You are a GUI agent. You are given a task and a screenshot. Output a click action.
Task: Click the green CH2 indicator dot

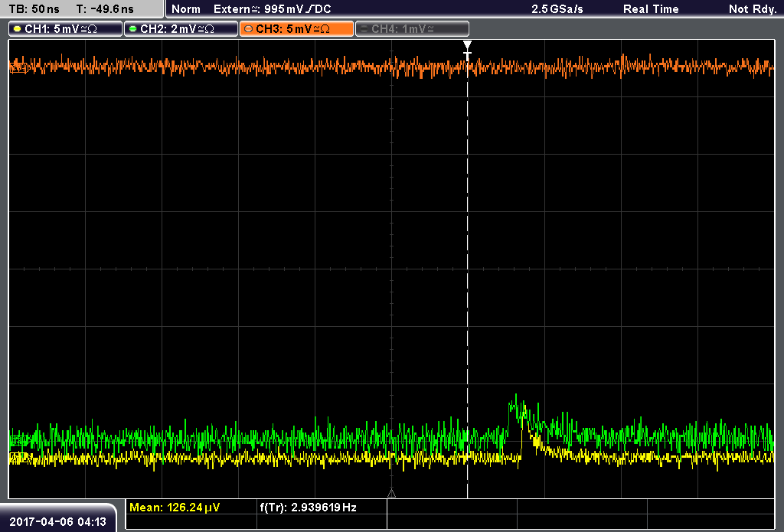132,29
